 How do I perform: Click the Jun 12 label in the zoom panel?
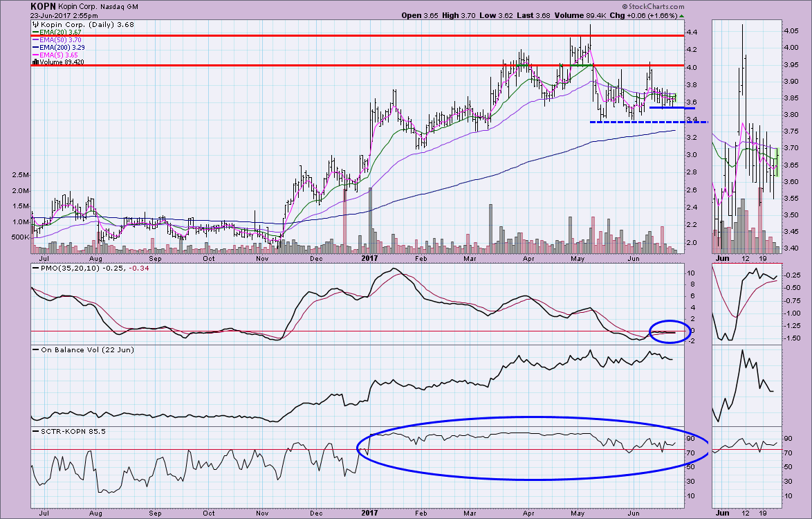744,514
